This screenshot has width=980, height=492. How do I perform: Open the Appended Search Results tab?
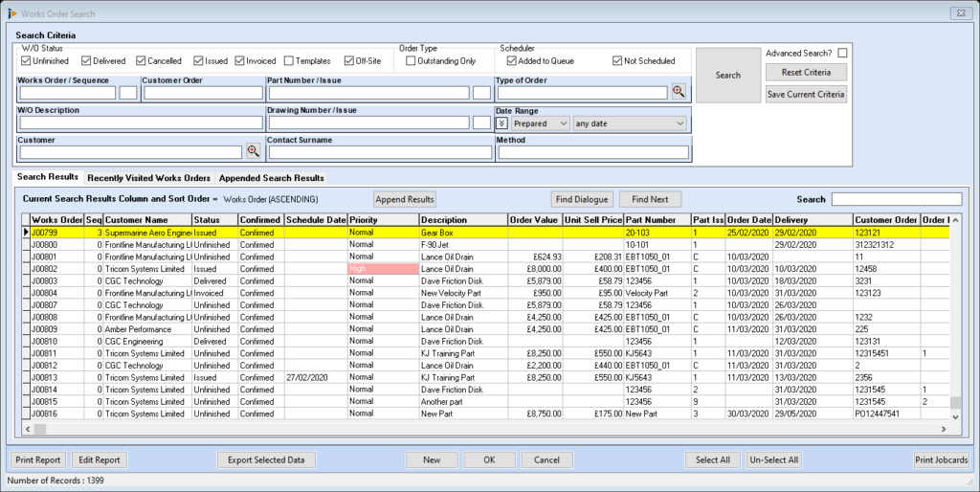click(x=271, y=178)
